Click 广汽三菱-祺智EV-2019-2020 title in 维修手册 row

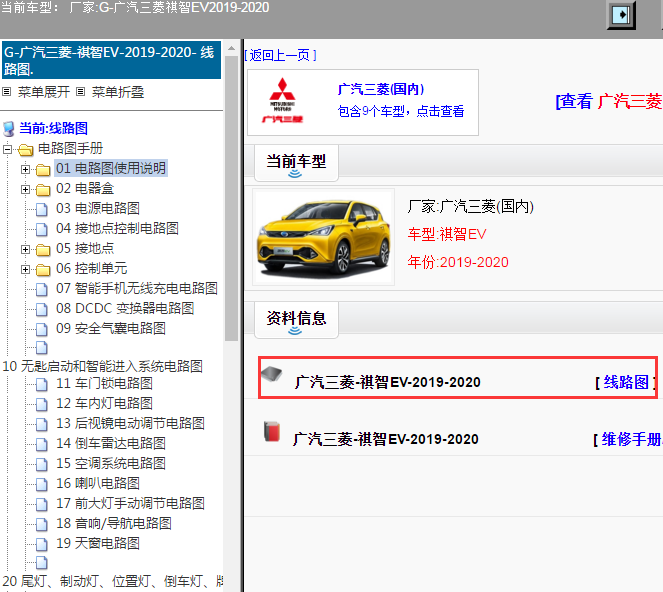point(386,439)
